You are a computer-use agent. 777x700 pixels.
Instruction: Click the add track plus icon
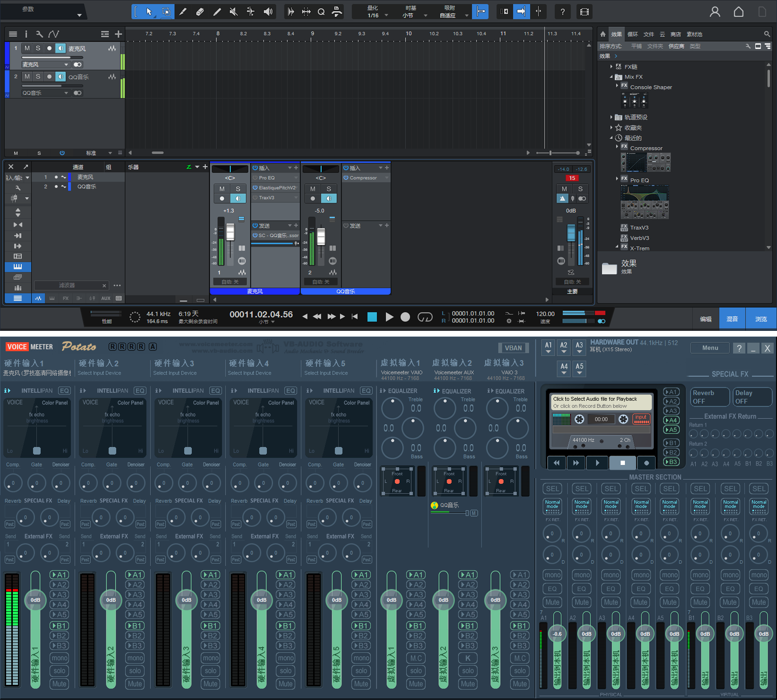coord(118,34)
